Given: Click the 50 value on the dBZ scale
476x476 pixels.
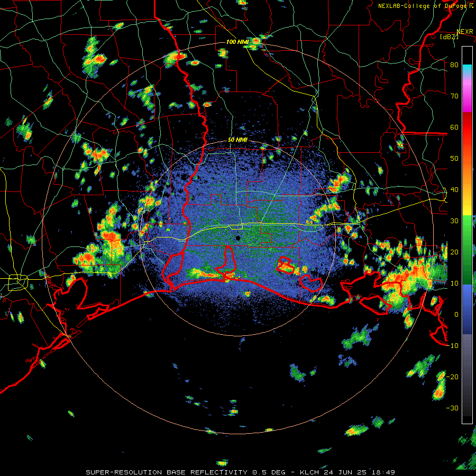Looking at the screenshot, I should (x=454, y=159).
